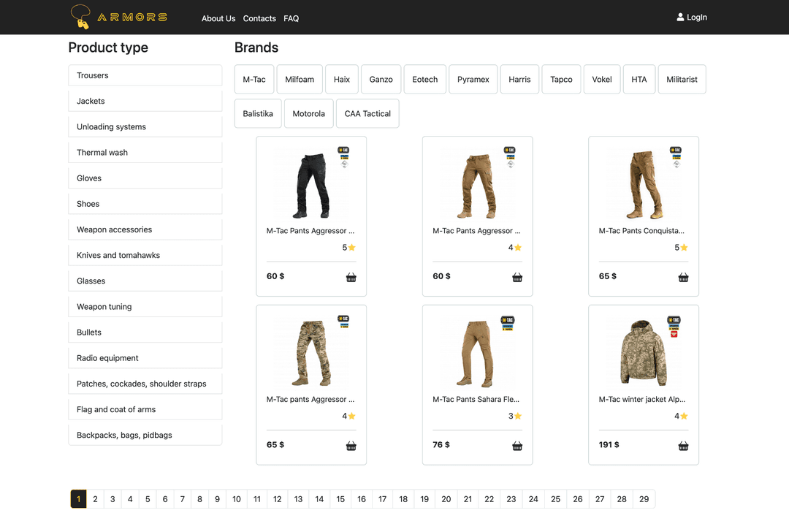Select Bullets category
This screenshot has height=532, width=789.
click(145, 332)
